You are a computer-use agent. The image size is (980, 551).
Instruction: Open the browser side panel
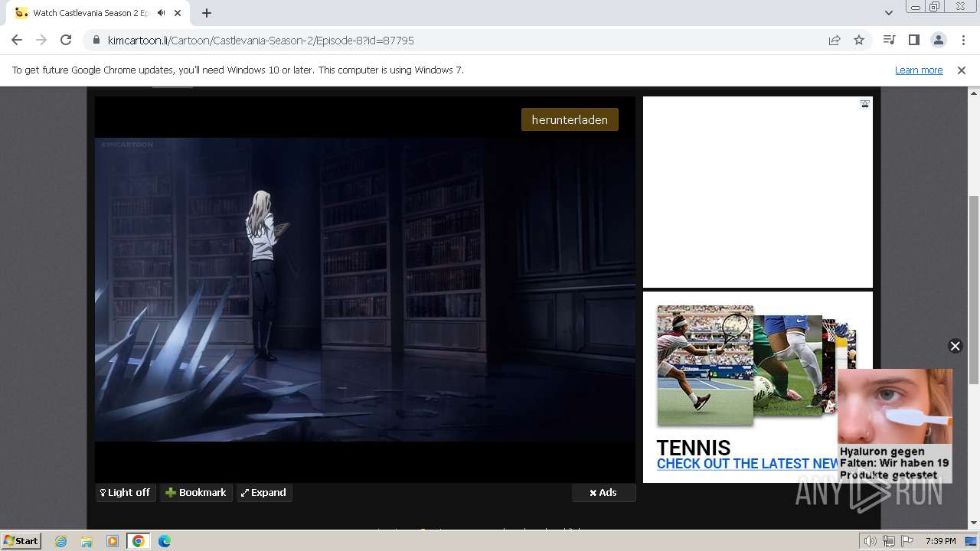coord(913,41)
